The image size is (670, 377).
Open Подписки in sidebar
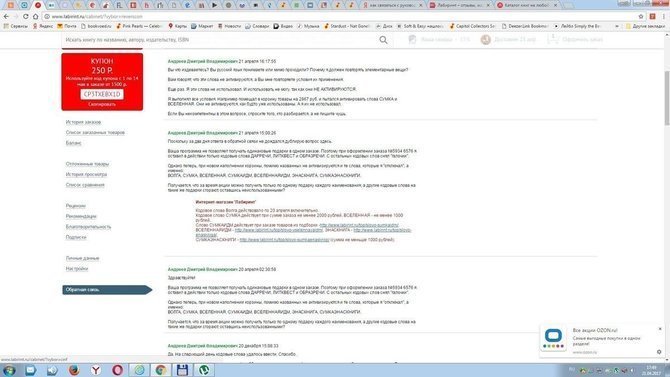point(76,237)
